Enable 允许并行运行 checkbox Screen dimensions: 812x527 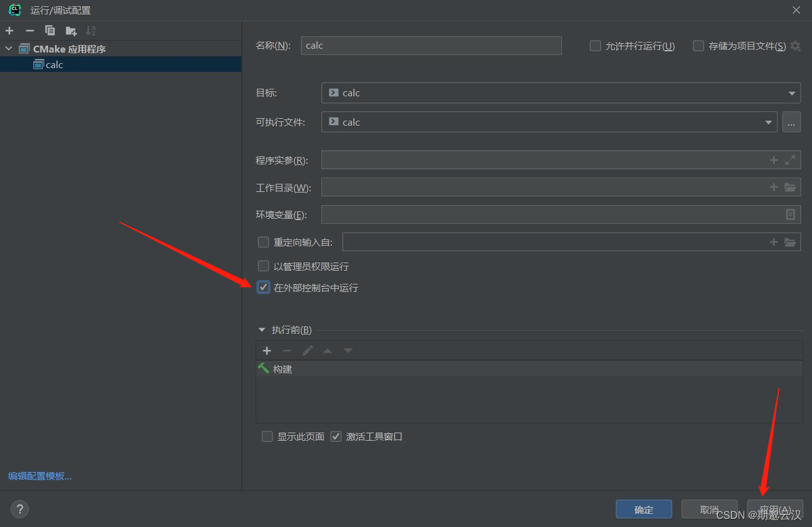[x=595, y=46]
